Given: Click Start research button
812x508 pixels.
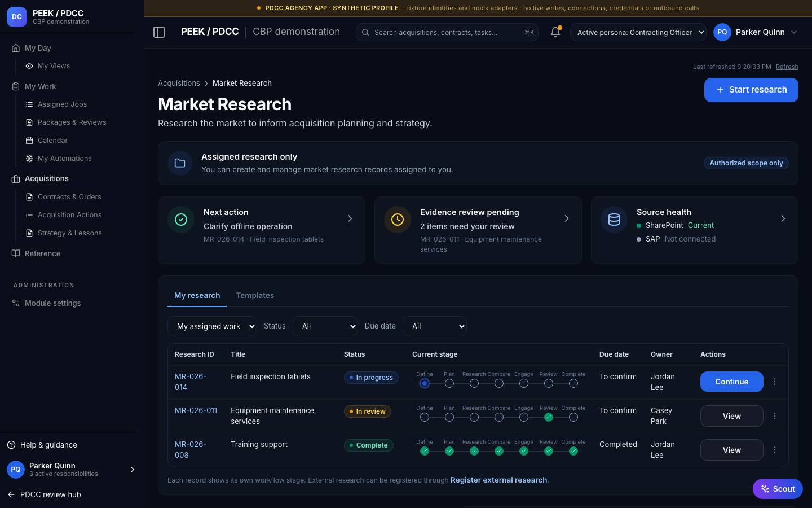Looking at the screenshot, I should coord(751,90).
